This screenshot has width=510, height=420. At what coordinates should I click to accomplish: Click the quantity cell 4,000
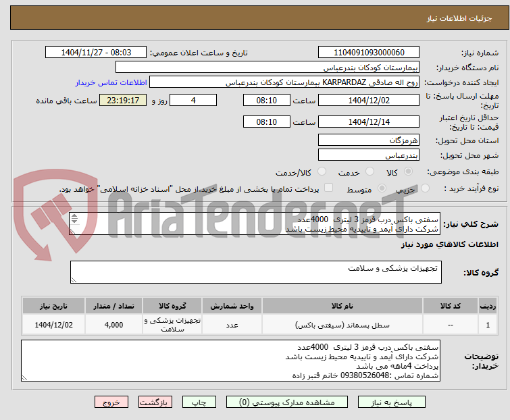[114, 325]
